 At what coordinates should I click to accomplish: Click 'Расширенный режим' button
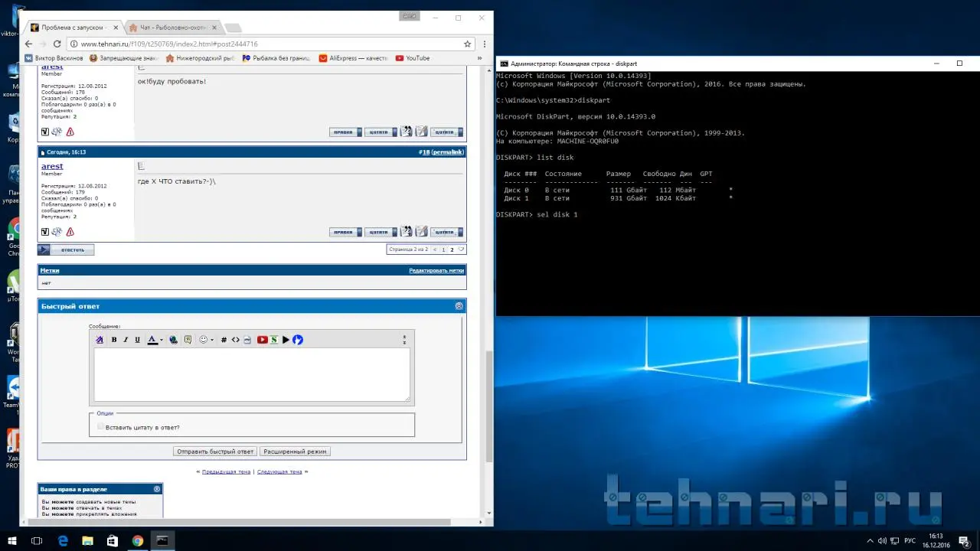point(296,452)
